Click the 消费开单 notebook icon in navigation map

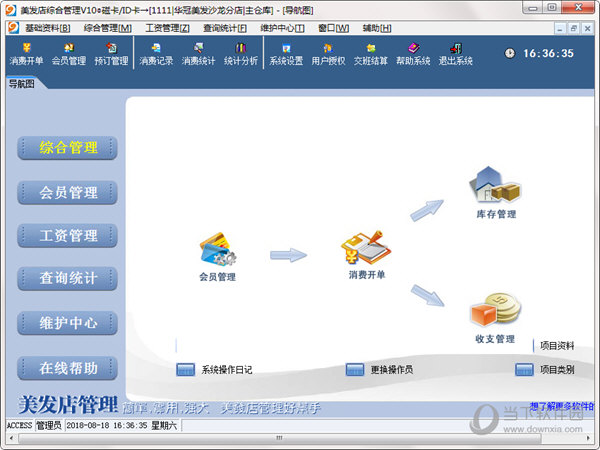366,248
